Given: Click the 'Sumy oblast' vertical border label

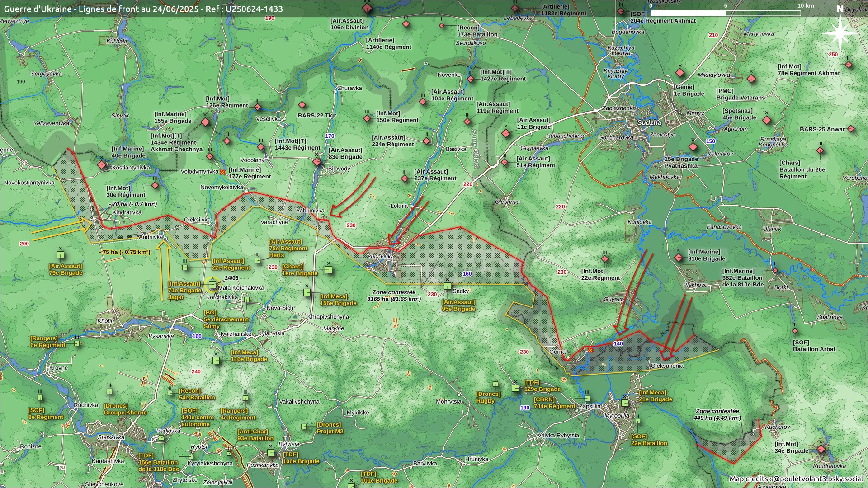Looking at the screenshot, I should [x=474, y=149].
